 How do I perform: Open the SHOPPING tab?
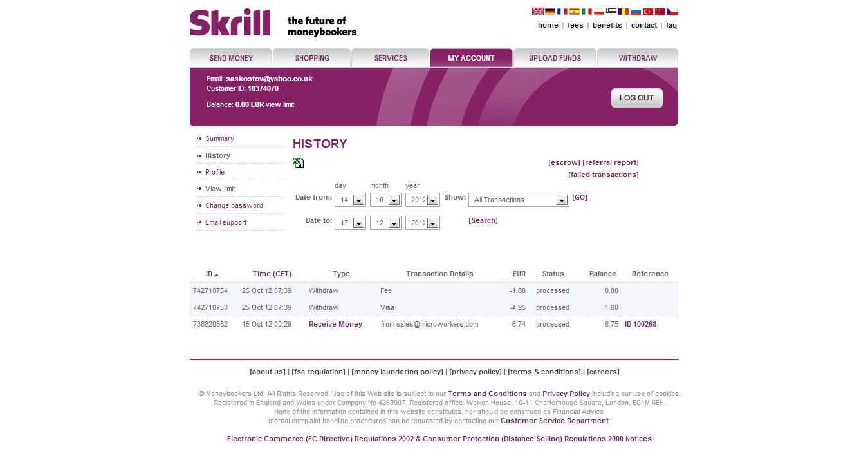(x=312, y=58)
